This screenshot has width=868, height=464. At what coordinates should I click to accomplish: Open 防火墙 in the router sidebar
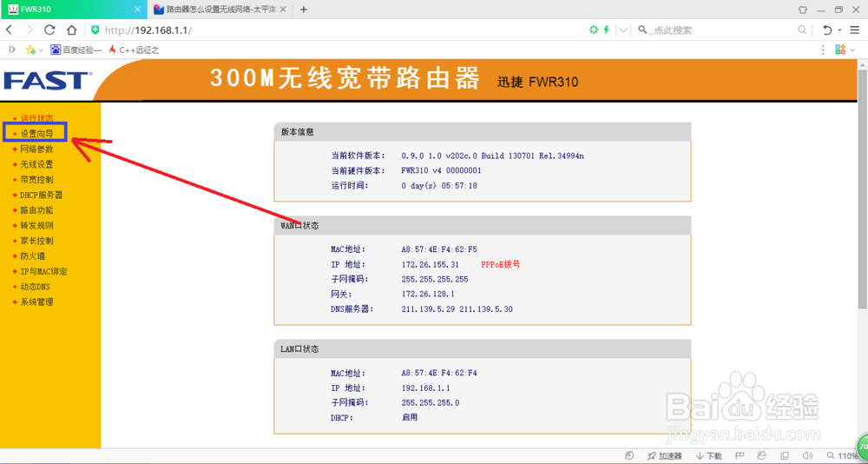33,256
